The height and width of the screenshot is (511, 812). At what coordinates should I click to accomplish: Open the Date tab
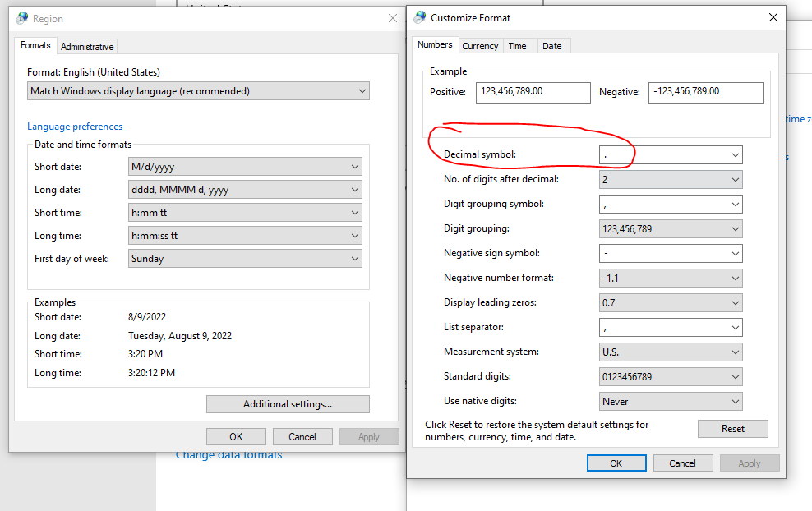(552, 46)
